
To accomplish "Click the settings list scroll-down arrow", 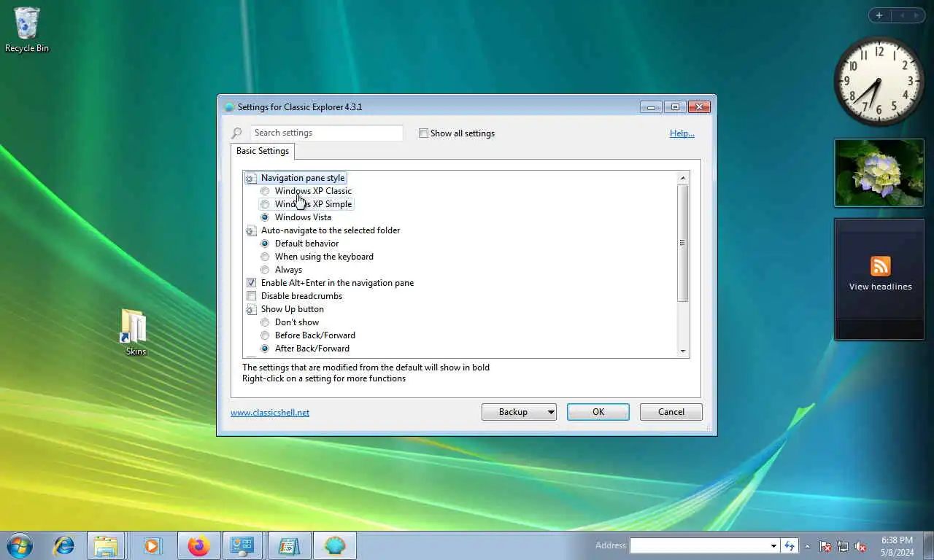I will 683,351.
